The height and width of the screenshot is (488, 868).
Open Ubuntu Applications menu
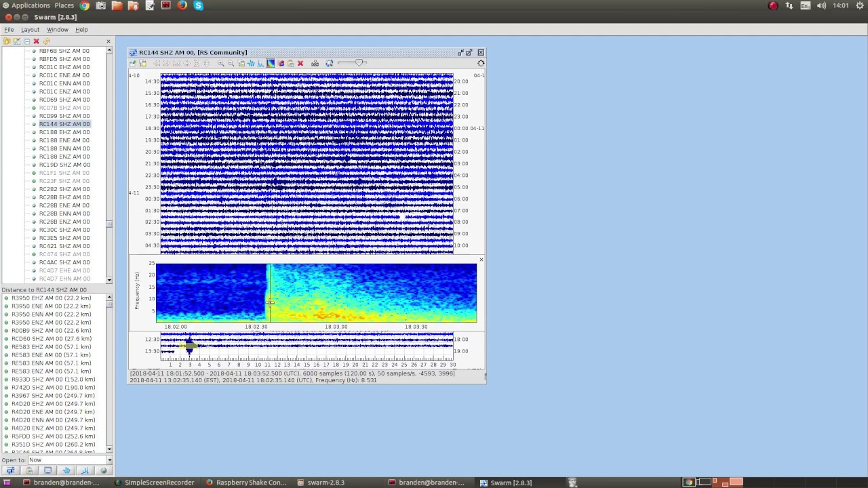[31, 5]
